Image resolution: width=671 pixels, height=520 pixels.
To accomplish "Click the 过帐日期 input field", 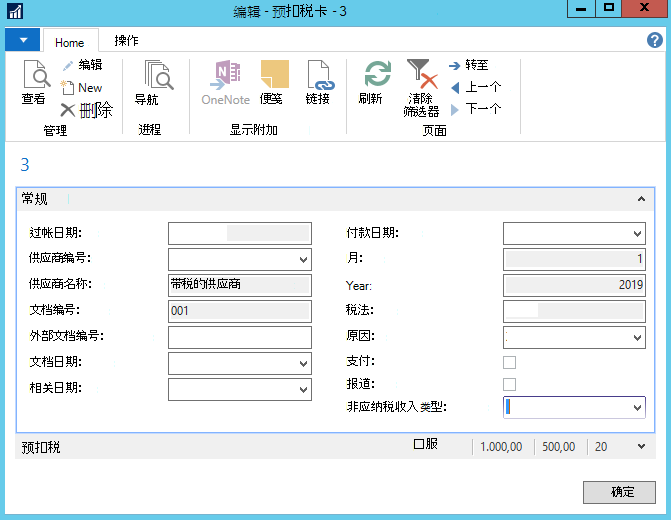I will pyautogui.click(x=240, y=233).
